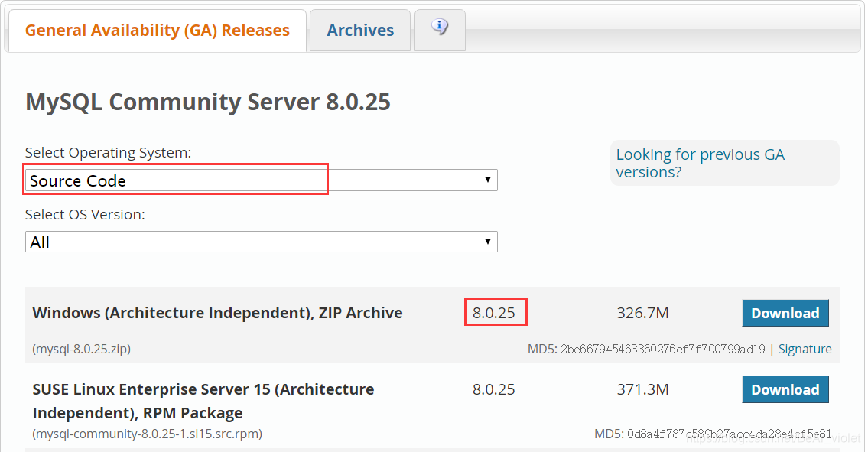Screen dimensions: 868x452
Task: Select the MySQL Community Server 8.0.25 heading
Action: click(208, 102)
